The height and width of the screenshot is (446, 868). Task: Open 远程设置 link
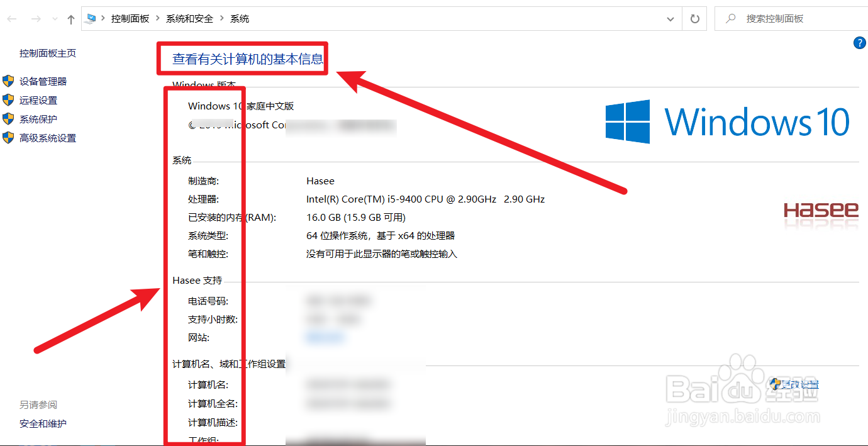pyautogui.click(x=38, y=100)
